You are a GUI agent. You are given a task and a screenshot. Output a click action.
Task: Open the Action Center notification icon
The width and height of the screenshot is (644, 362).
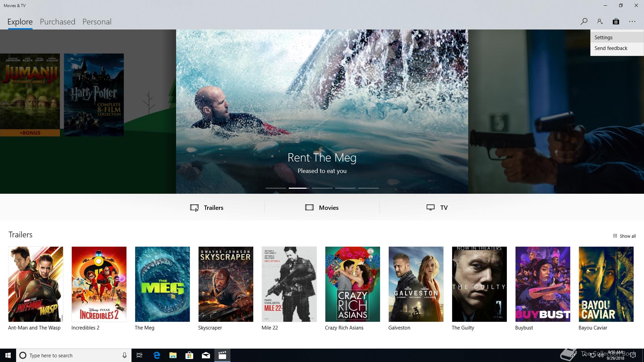coord(633,355)
